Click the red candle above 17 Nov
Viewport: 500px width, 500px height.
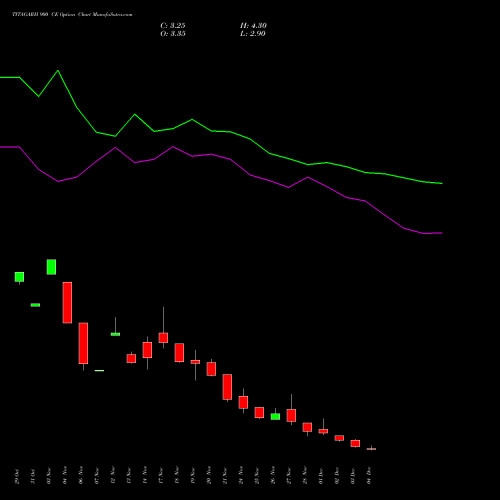pyautogui.click(x=163, y=338)
